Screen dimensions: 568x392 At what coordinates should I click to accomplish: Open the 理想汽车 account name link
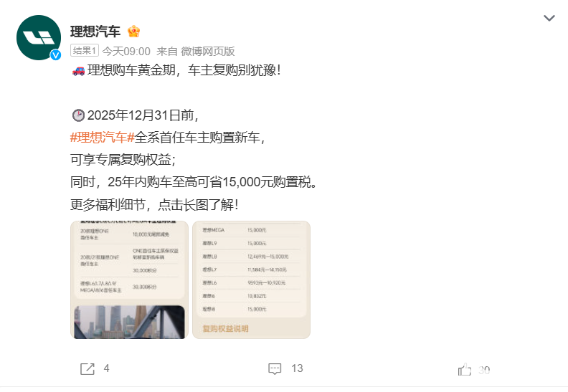95,32
